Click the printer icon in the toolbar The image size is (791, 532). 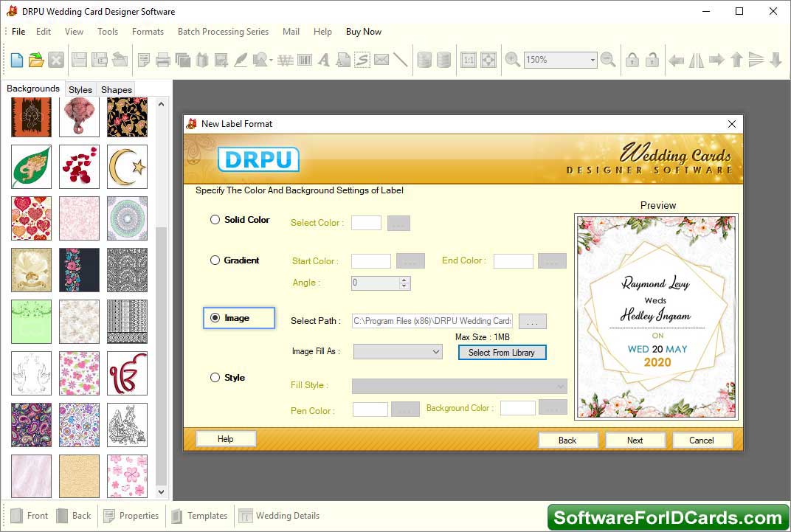pos(163,60)
